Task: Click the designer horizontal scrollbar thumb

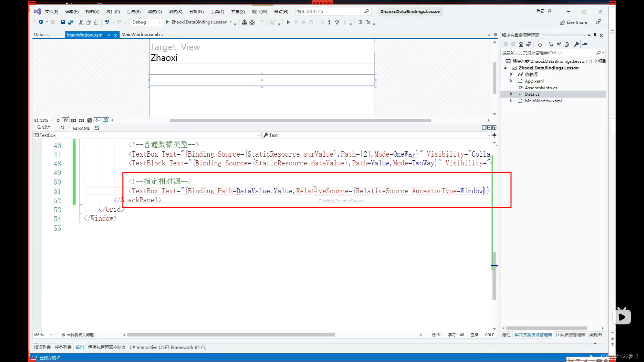Action: [300, 120]
